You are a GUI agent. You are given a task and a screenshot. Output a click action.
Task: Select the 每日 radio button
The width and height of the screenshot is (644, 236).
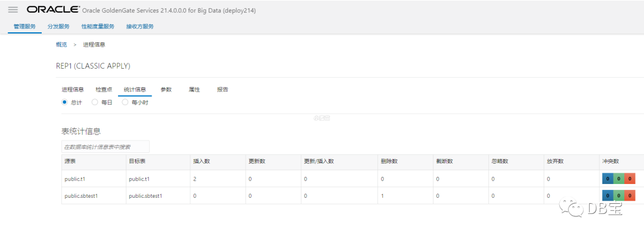(95, 103)
